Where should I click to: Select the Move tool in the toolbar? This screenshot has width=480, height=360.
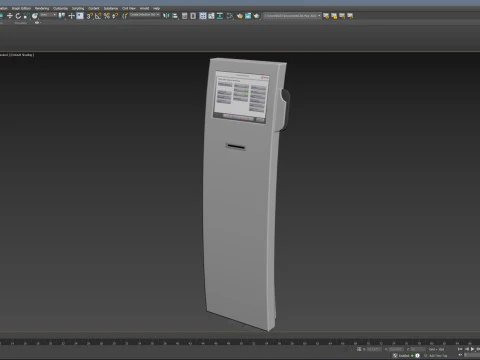(x=10, y=16)
